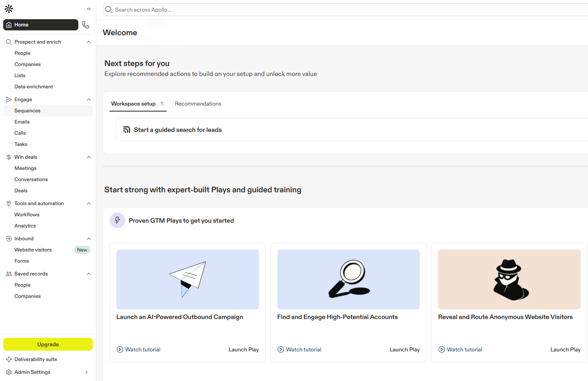Collapse sidebar with double-chevron icon
This screenshot has height=381, width=588.
(x=89, y=9)
